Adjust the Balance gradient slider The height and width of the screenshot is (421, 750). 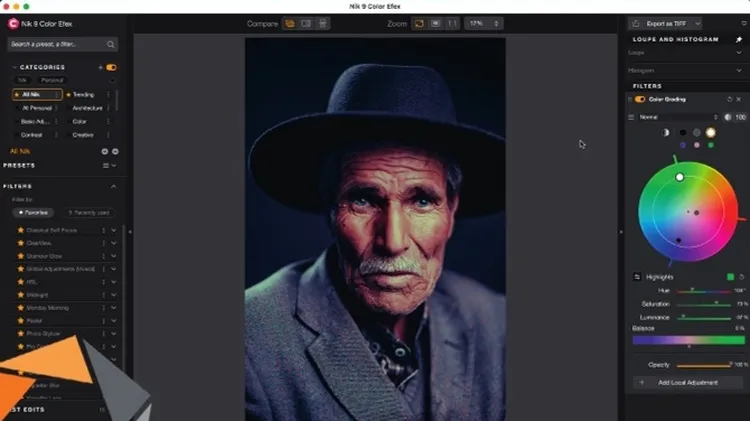pyautogui.click(x=689, y=340)
